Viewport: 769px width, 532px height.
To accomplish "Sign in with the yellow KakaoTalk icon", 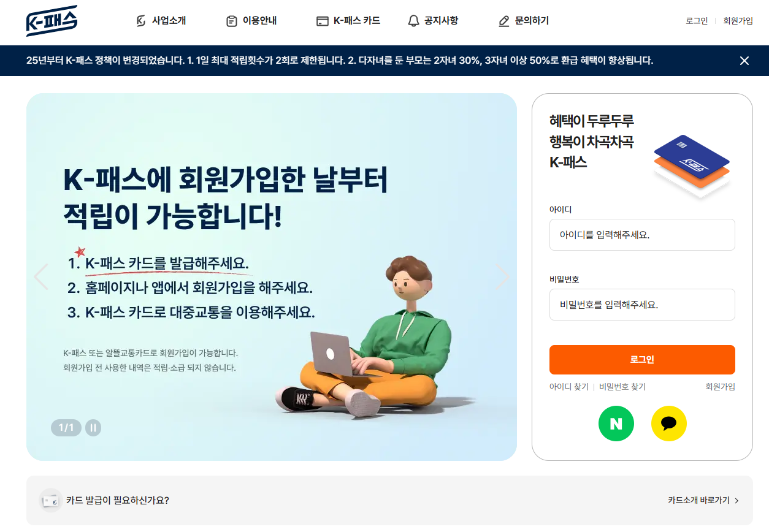I will coord(669,424).
